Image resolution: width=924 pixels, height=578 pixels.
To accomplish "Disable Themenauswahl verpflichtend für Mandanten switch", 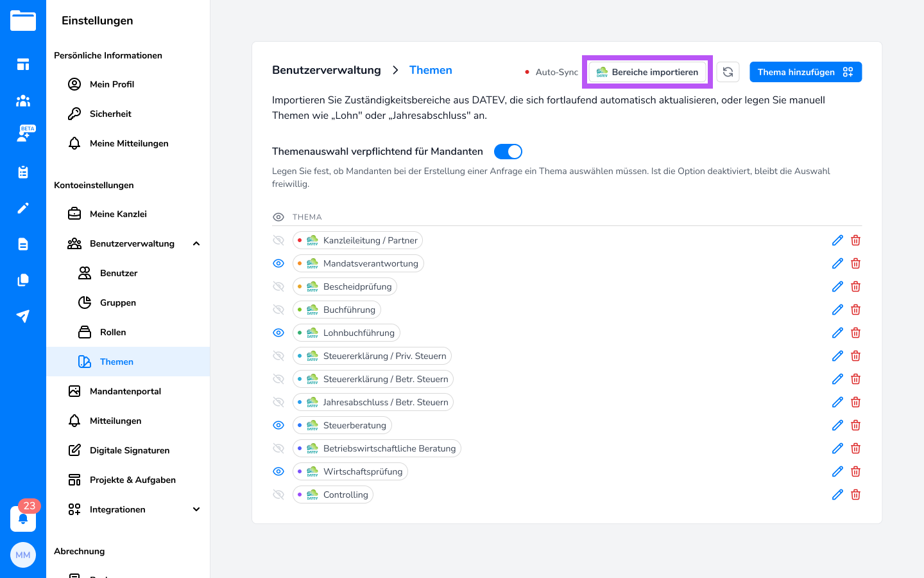I will pos(508,152).
